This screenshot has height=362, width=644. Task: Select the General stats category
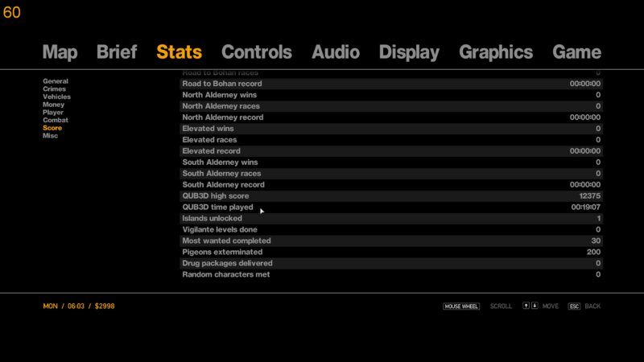pyautogui.click(x=56, y=81)
